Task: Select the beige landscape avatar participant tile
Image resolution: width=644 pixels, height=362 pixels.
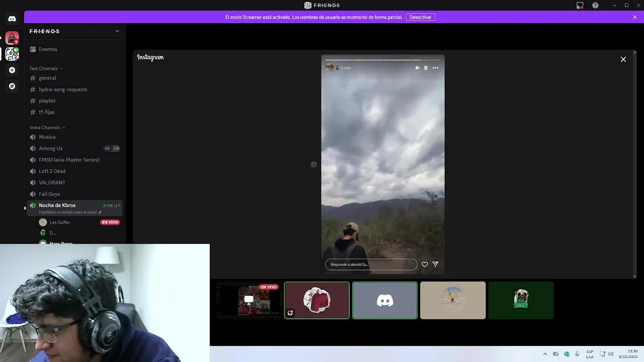Action: [x=453, y=300]
